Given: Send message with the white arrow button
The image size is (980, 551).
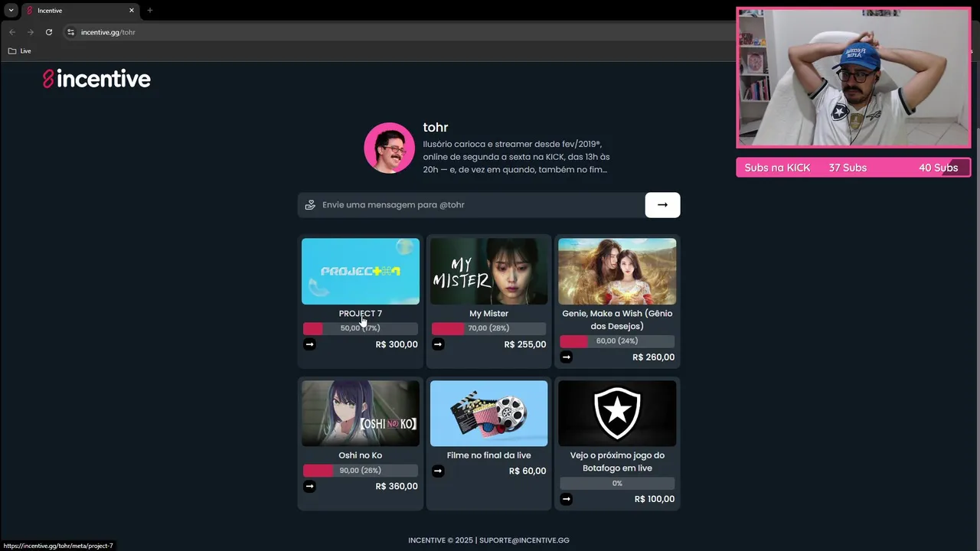Looking at the screenshot, I should (662, 205).
